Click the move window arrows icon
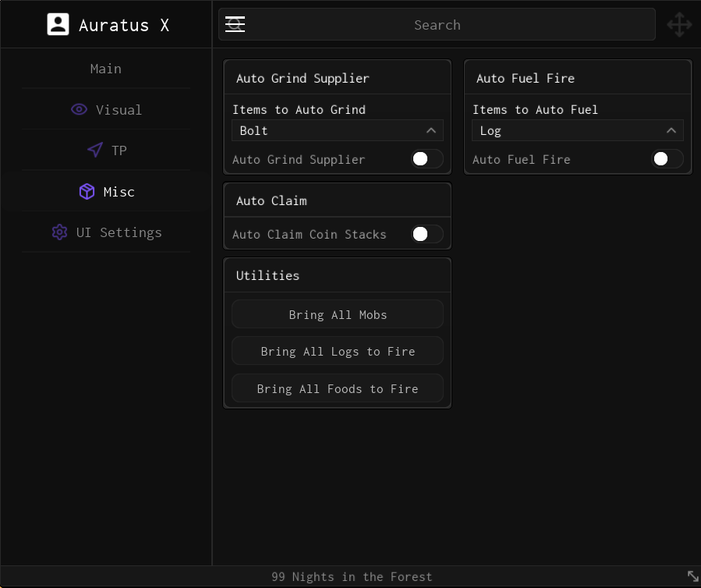701x588 pixels. (x=679, y=25)
